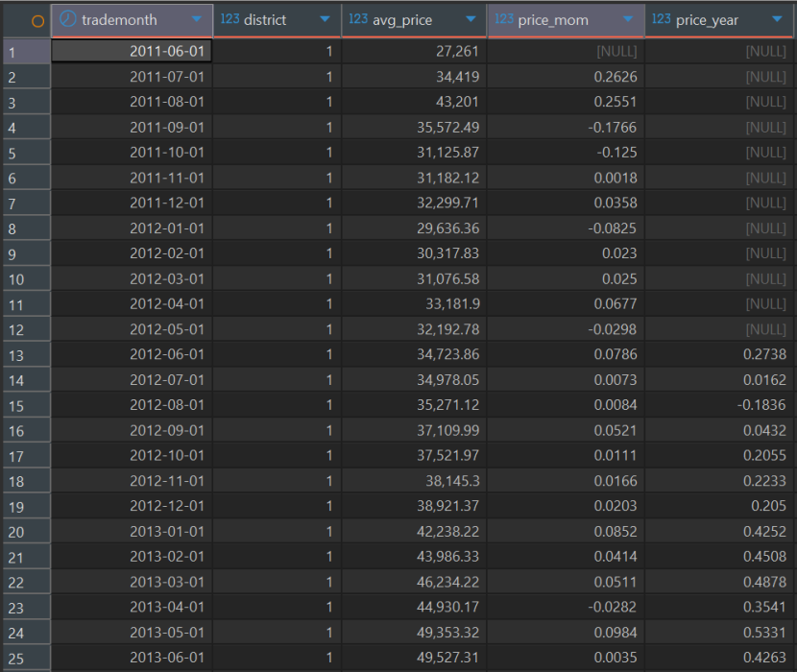The height and width of the screenshot is (672, 797).
Task: Open the trademonth column filter dropdown arrow
Action: pos(196,19)
